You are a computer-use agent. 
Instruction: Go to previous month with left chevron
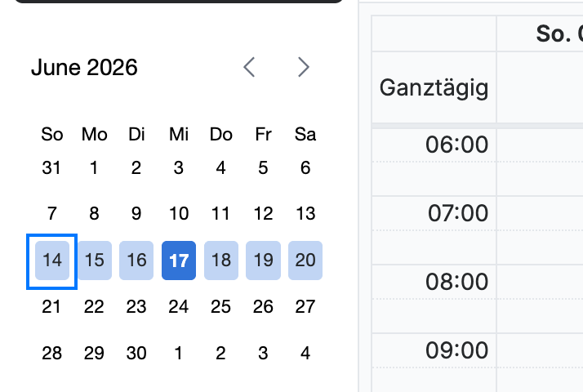click(x=249, y=67)
